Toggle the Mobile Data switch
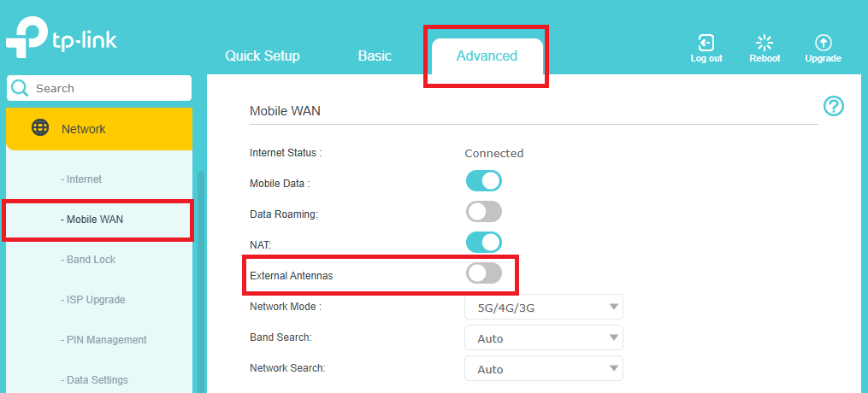Image resolution: width=868 pixels, height=393 pixels. (484, 181)
